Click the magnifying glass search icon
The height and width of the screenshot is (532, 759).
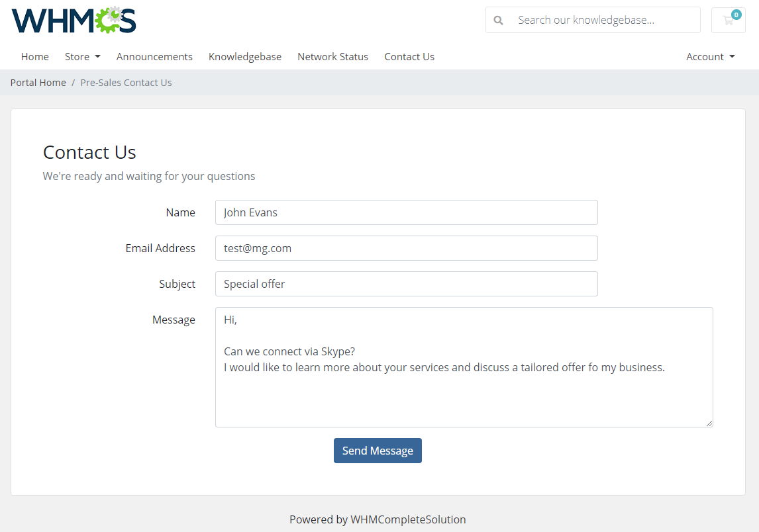coord(498,20)
